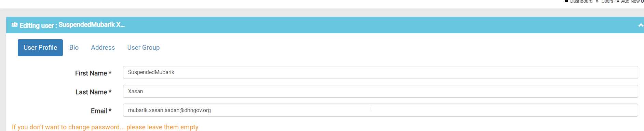
Task: Click the users icon beside Editing user
Action: click(15, 25)
